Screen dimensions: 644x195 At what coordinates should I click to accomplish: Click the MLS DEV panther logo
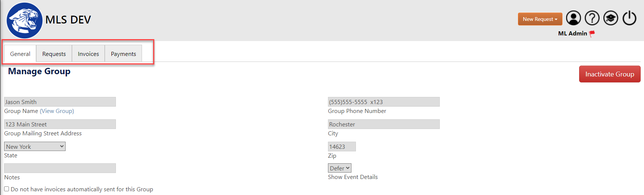(x=25, y=21)
